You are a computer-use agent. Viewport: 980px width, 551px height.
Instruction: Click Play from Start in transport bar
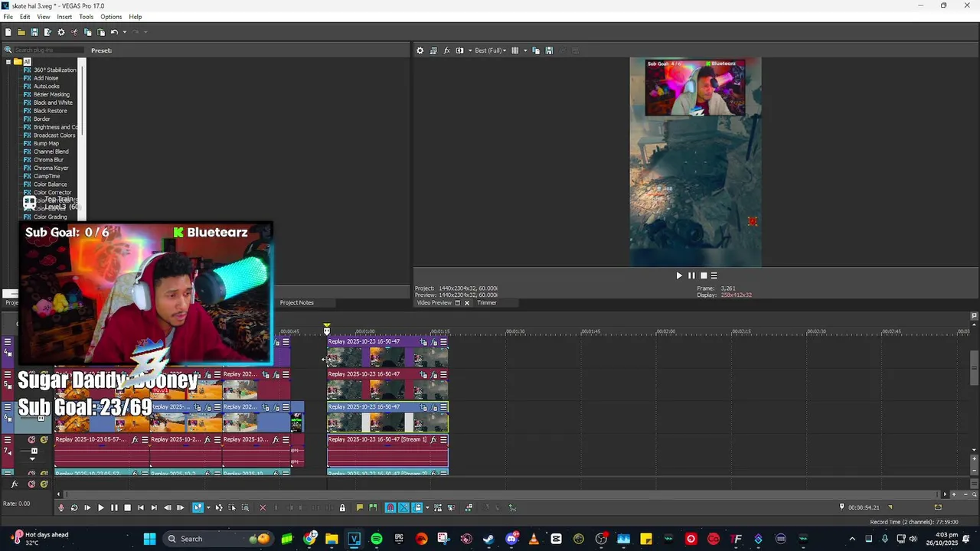click(x=87, y=507)
